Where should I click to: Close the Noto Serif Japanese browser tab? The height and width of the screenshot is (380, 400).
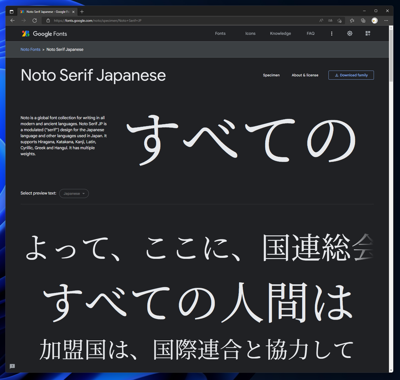tap(73, 12)
